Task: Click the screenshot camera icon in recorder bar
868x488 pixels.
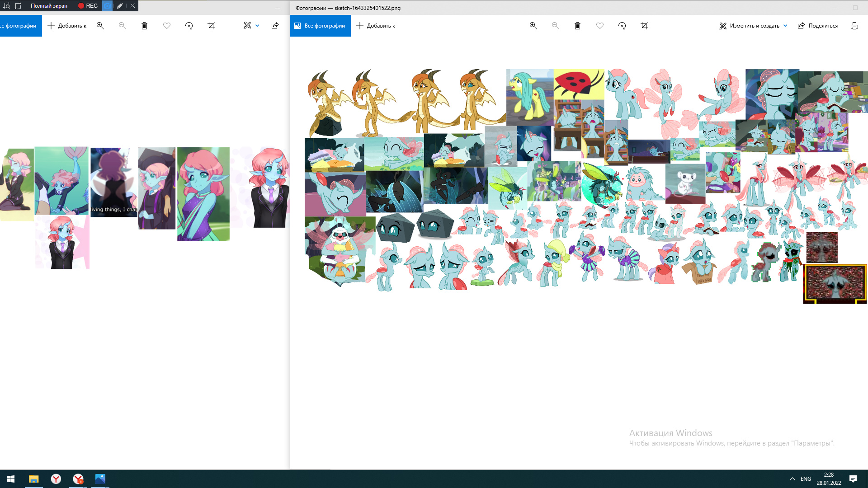Action: [107, 6]
